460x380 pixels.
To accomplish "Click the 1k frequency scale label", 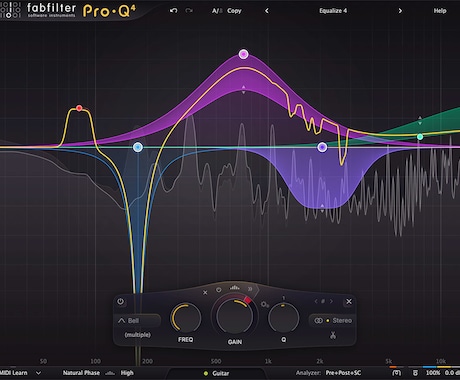I will click(268, 361).
